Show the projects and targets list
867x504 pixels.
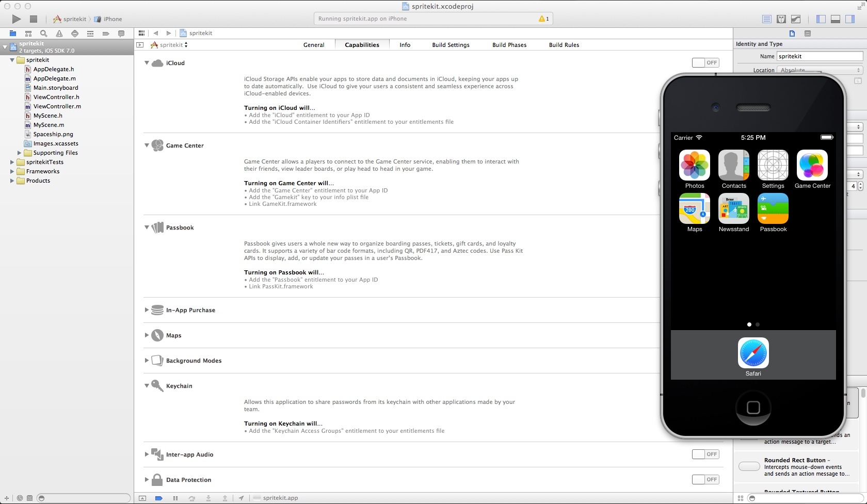(140, 45)
